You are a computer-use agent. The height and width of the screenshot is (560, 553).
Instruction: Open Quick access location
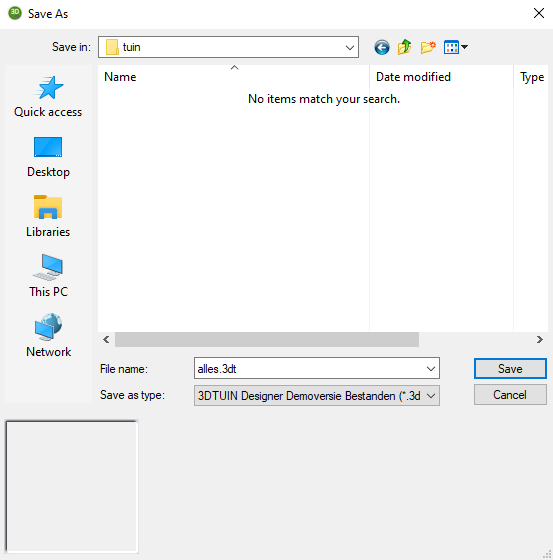pos(48,96)
